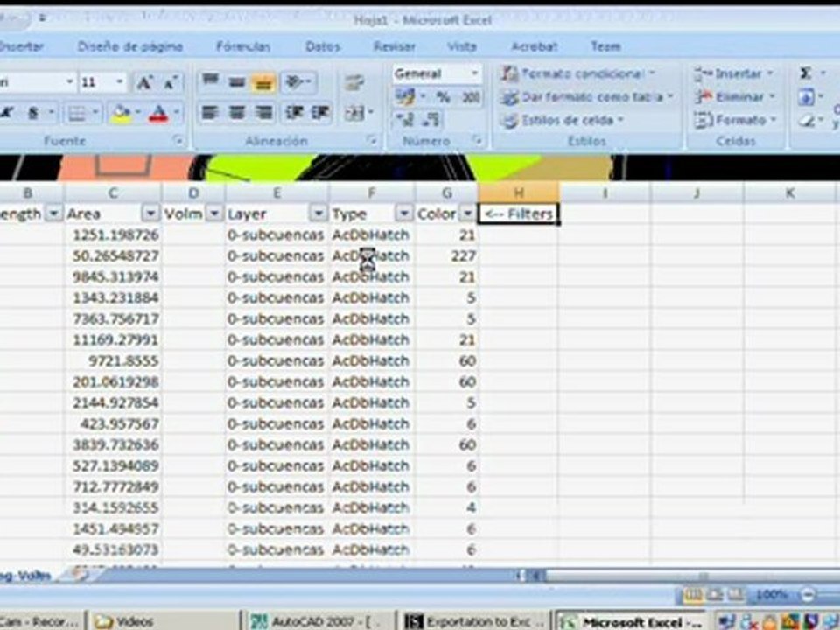Center cell text horizontally

pyautogui.click(x=237, y=113)
